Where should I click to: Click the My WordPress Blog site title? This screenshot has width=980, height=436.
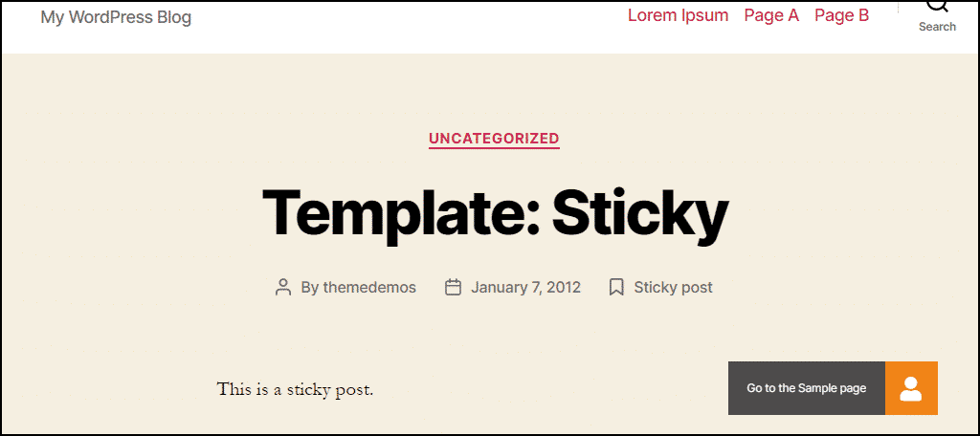coord(116,17)
